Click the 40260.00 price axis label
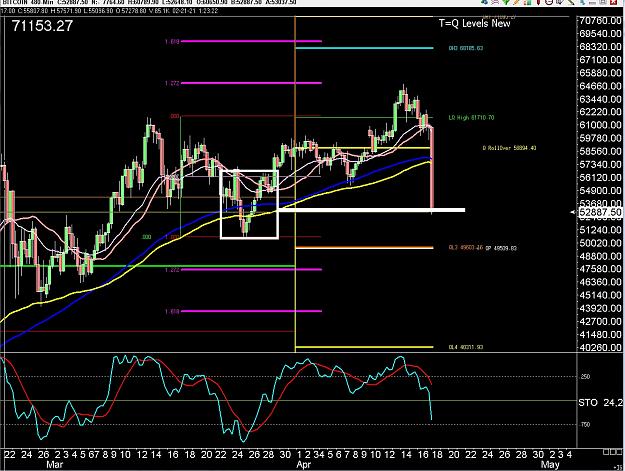625x471 pixels. [x=600, y=347]
